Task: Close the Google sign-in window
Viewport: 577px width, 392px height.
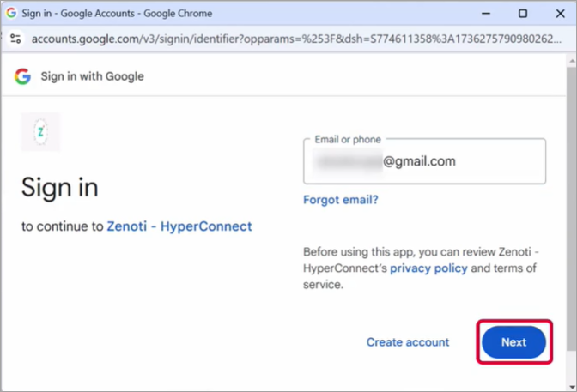Action: click(x=560, y=14)
